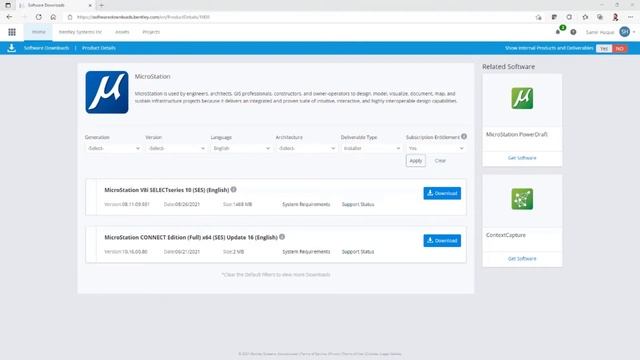Open the Deliverable Type dropdown
Viewport: 640px width, 360px height.
pyautogui.click(x=371, y=148)
